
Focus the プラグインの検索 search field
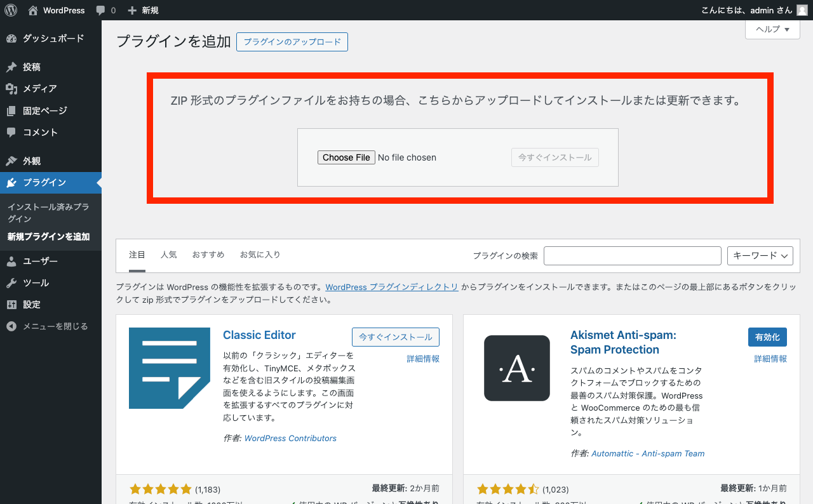pos(633,256)
